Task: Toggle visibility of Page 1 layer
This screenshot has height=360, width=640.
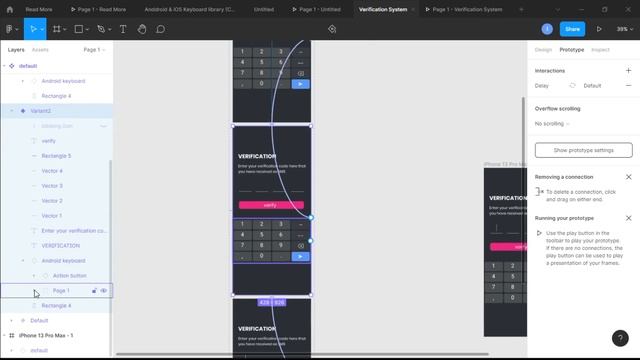Action: [104, 291]
